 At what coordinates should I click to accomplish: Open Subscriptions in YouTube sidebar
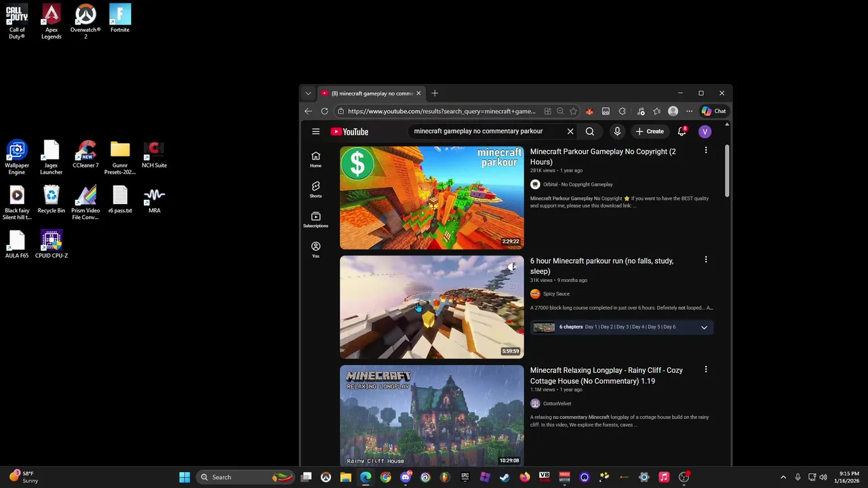315,220
